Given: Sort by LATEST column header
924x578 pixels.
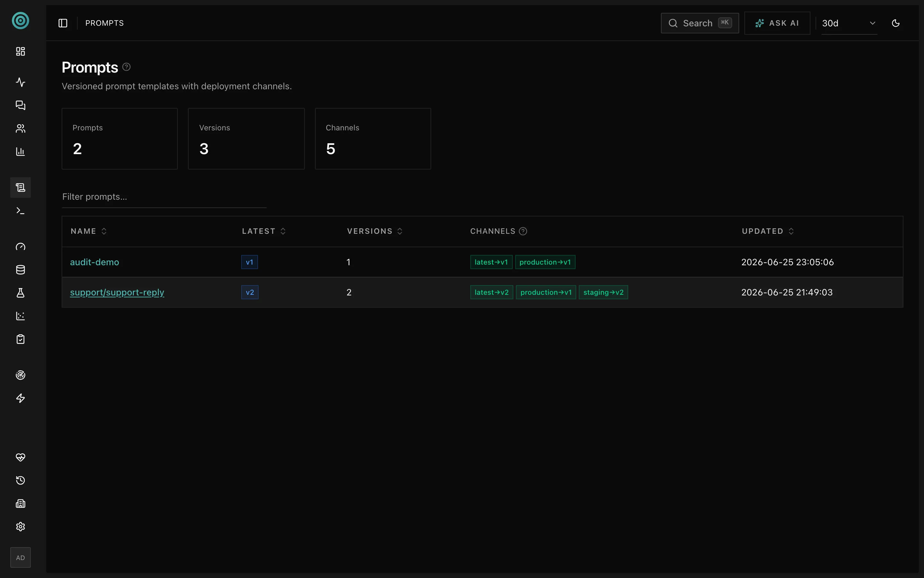Looking at the screenshot, I should [264, 231].
